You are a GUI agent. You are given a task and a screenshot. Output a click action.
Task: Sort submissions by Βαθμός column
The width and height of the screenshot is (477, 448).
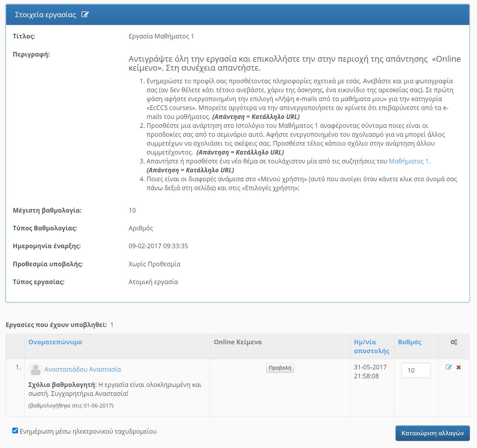click(409, 342)
